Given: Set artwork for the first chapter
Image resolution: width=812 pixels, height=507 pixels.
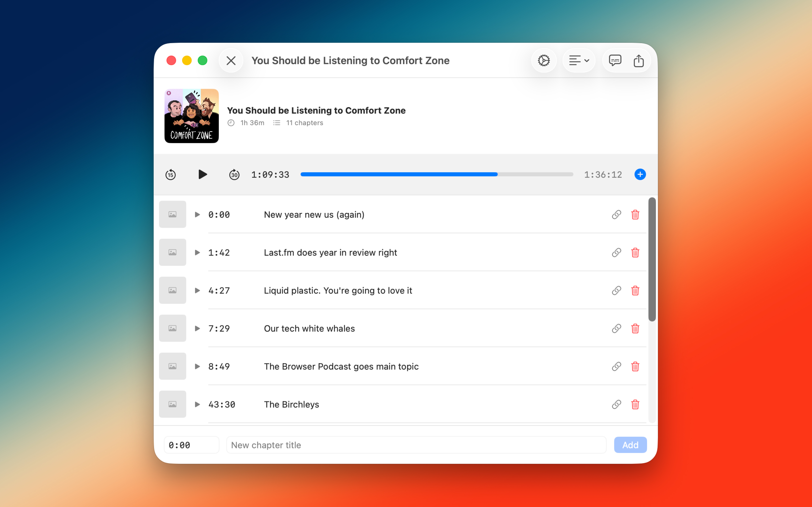Looking at the screenshot, I should tap(172, 214).
